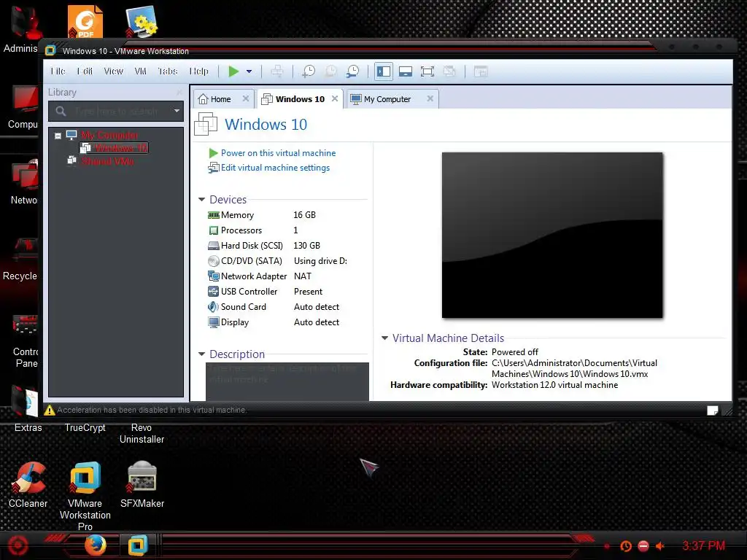Viewport: 747px width, 560px height.
Task: Click the CD/DVD (SATA) device icon
Action: coord(214,261)
